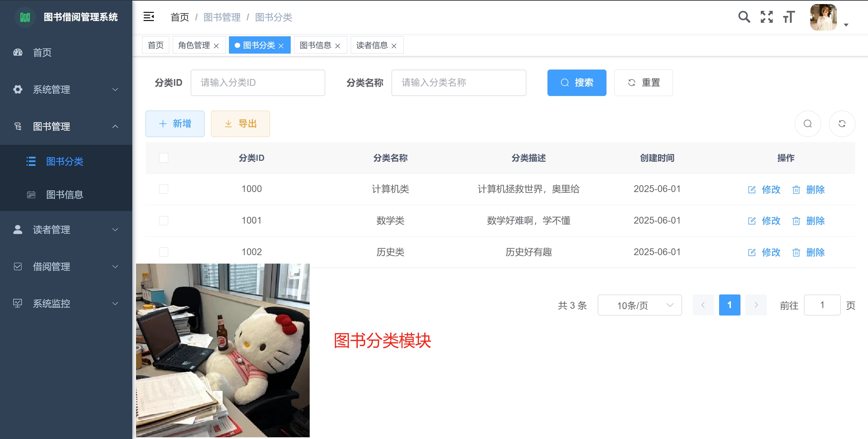Expand the 系统管理 menu section
The height and width of the screenshot is (439, 868).
pos(66,90)
